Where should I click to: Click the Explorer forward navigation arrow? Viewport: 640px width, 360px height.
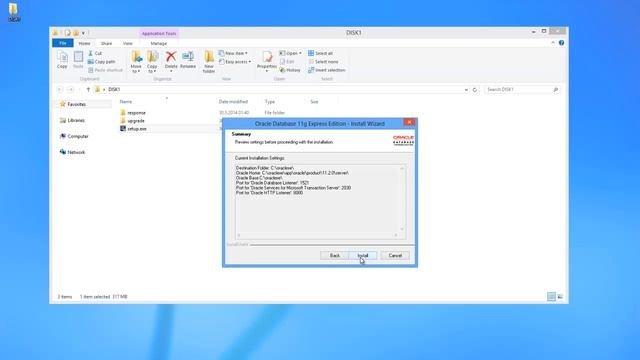(71, 89)
